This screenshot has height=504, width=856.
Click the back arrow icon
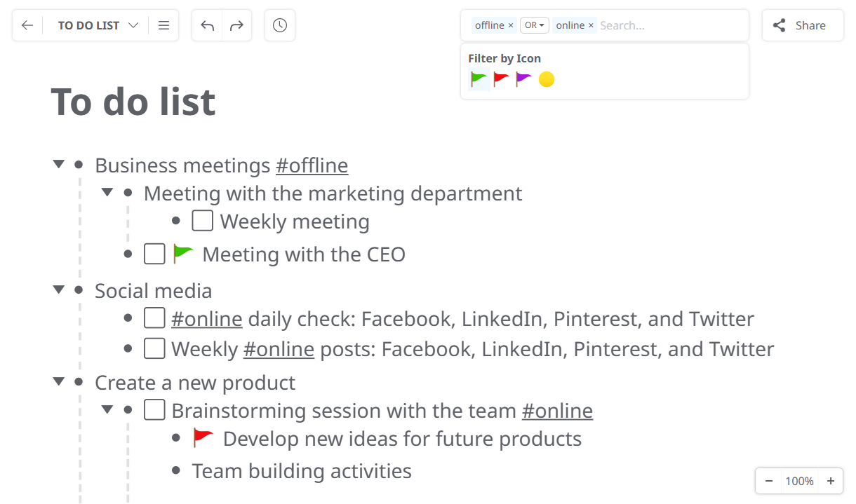coord(27,25)
